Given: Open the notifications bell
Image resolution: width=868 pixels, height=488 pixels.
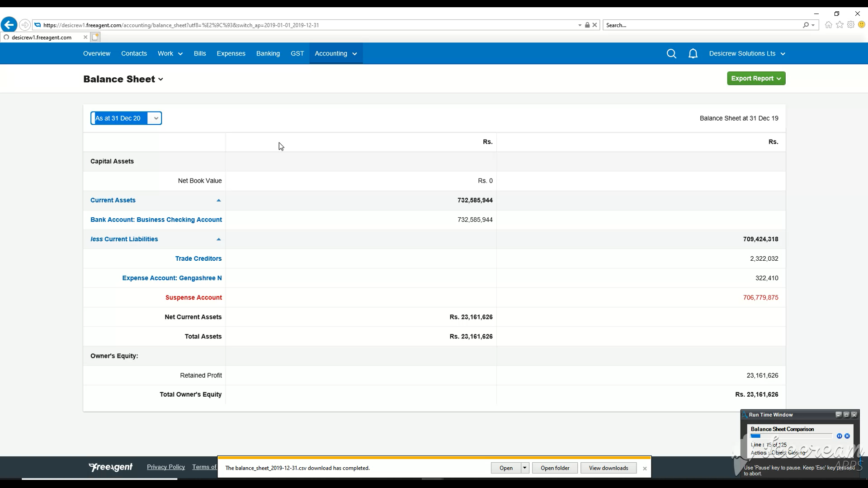Looking at the screenshot, I should click(693, 54).
